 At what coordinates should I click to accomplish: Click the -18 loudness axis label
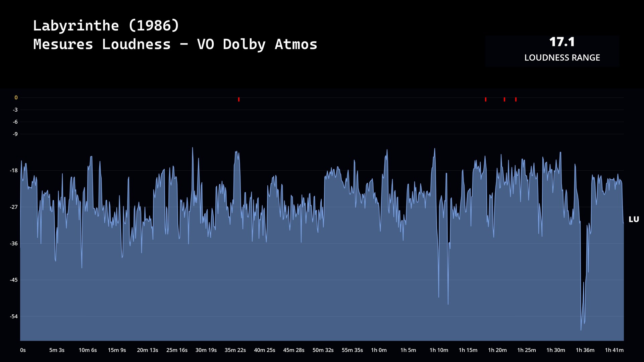14,171
